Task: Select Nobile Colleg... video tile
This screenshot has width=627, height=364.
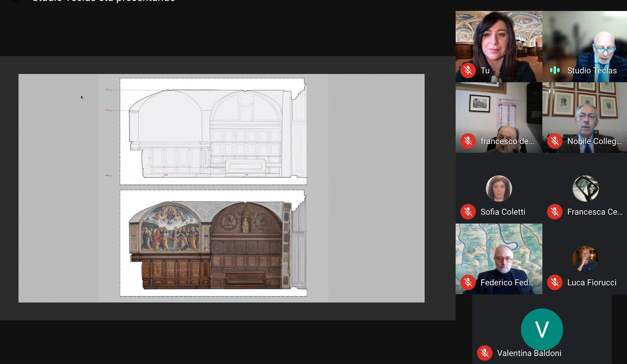Action: tap(585, 118)
